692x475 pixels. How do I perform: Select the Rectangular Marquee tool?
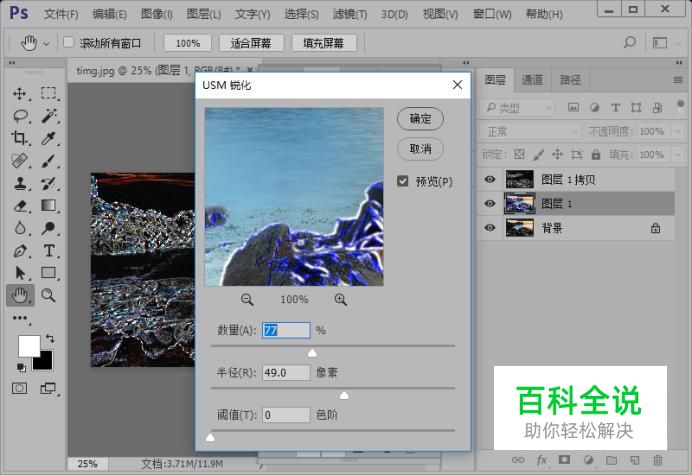pos(49,94)
